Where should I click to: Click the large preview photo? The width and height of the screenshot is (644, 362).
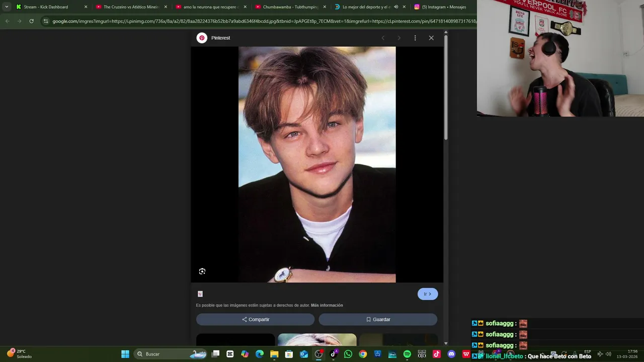(317, 164)
